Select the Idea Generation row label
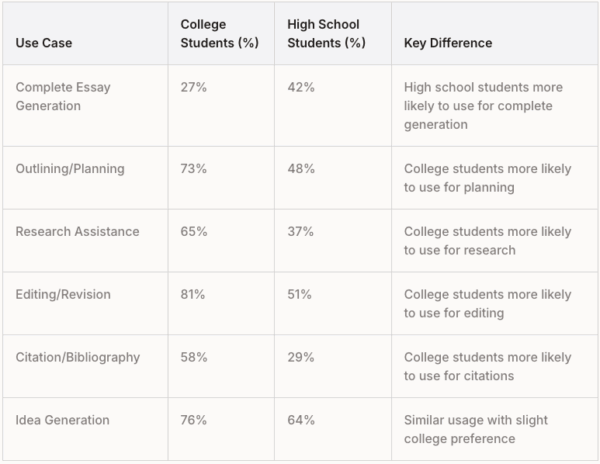 click(62, 420)
